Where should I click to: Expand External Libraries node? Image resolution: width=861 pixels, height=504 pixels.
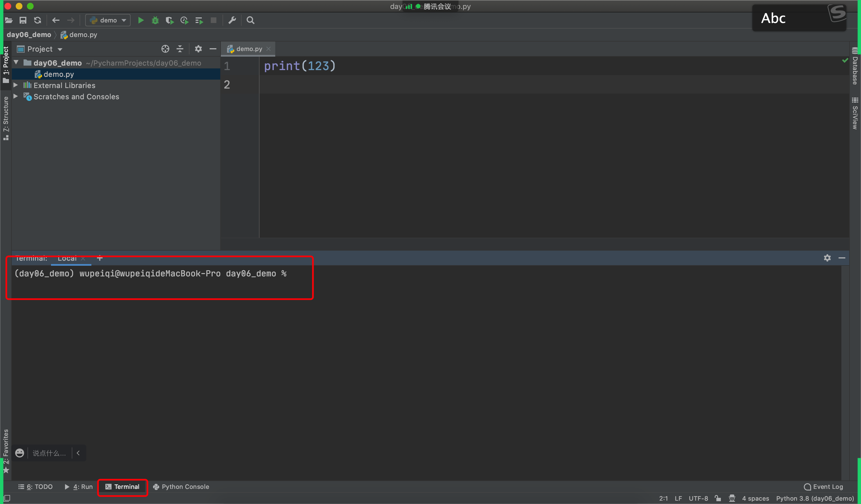[16, 85]
